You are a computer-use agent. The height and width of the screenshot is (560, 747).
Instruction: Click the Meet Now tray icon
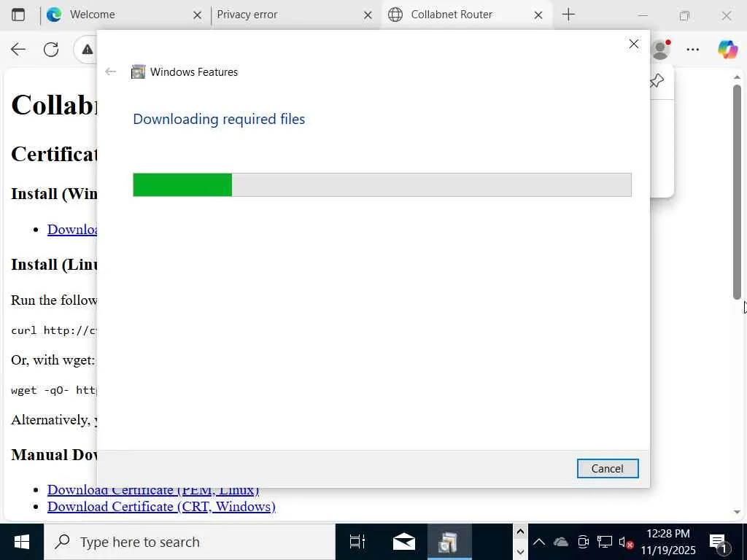point(583,542)
